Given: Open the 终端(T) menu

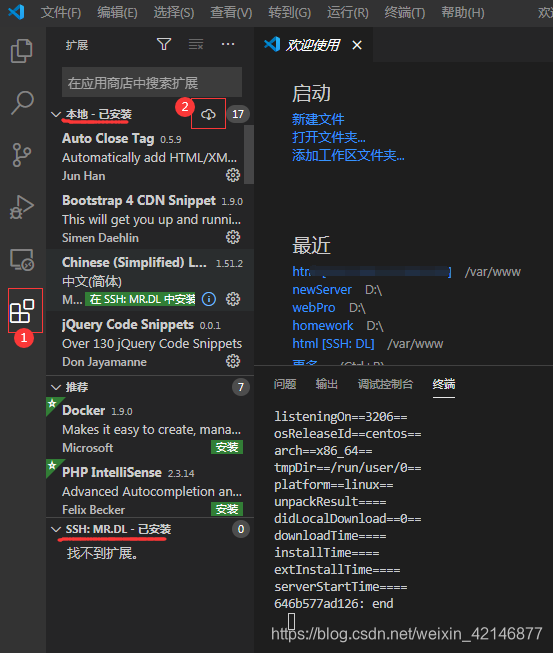Looking at the screenshot, I should [405, 12].
